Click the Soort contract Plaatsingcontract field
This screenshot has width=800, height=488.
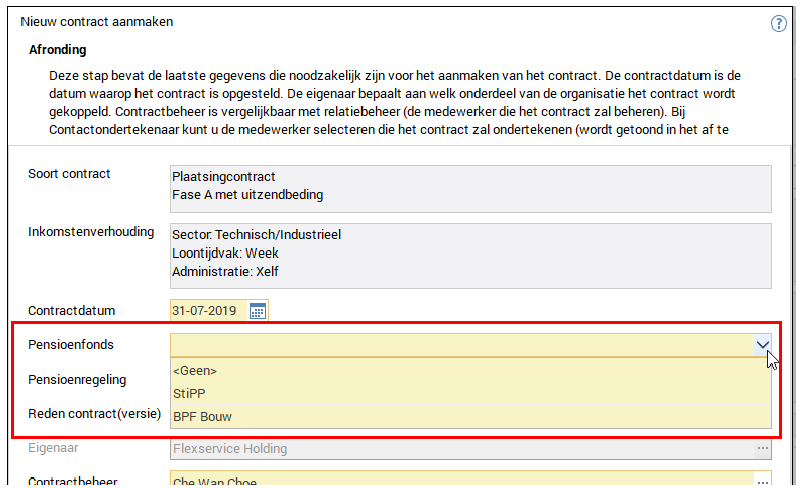470,185
